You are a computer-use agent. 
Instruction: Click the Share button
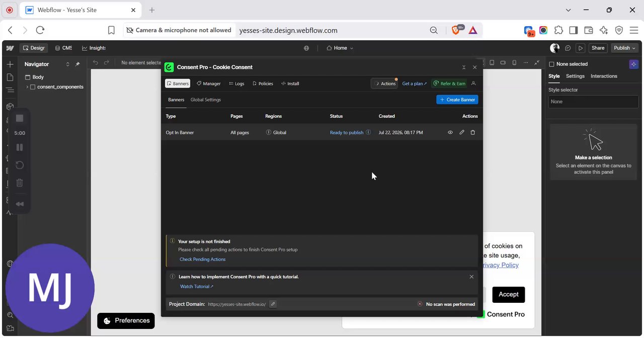click(x=598, y=48)
